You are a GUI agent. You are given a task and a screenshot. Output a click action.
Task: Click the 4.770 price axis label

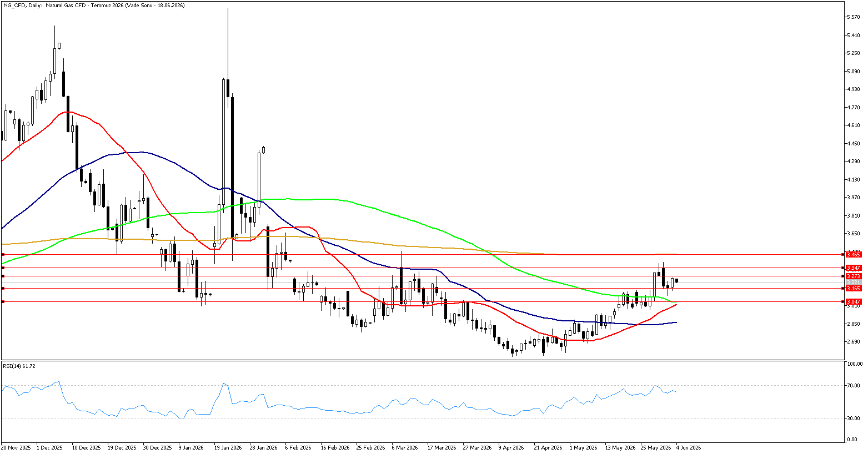click(854, 108)
